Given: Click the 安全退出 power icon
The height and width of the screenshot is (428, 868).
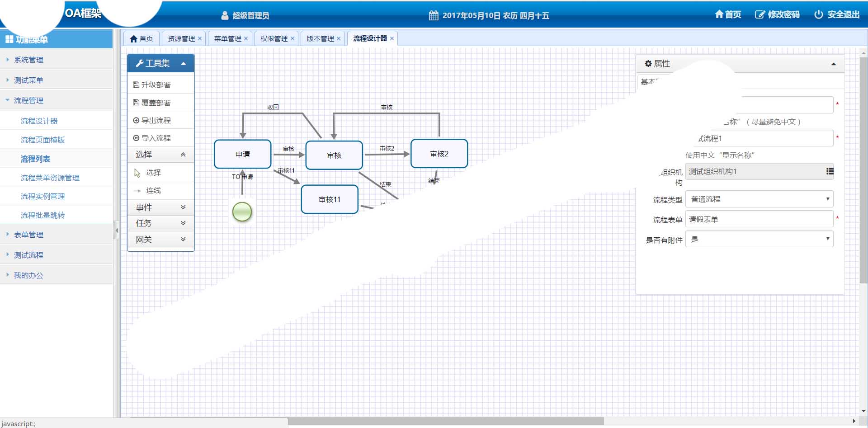Looking at the screenshot, I should pyautogui.click(x=818, y=14).
